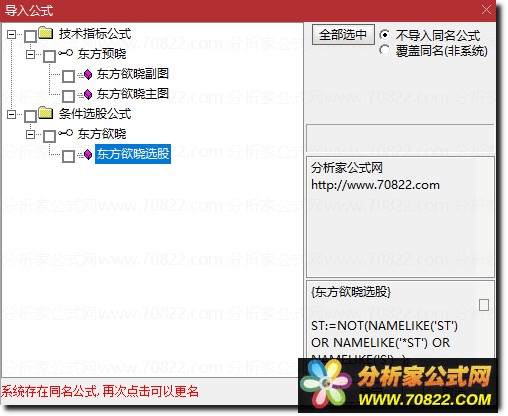The width and height of the screenshot is (508, 416).
Task: Click the group node icon beside 东方预晓
Action: click(x=65, y=53)
